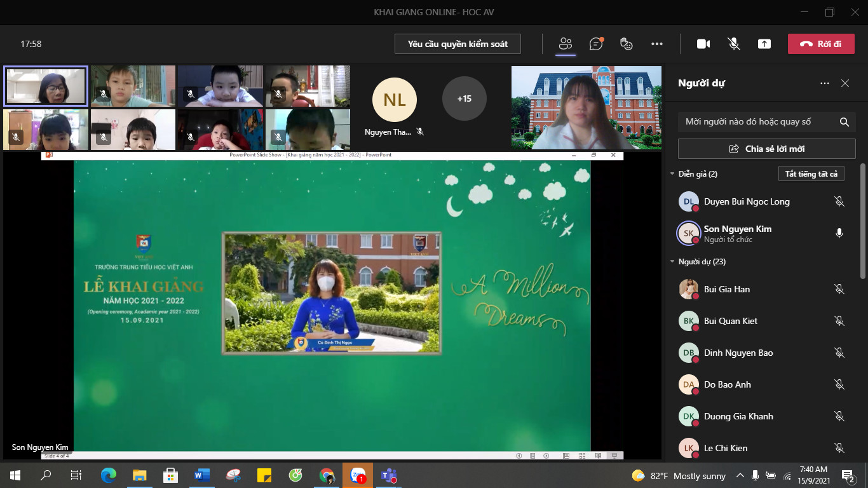Click muted mic icon next to Bui Quan Kiet
The image size is (868, 488).
839,321
